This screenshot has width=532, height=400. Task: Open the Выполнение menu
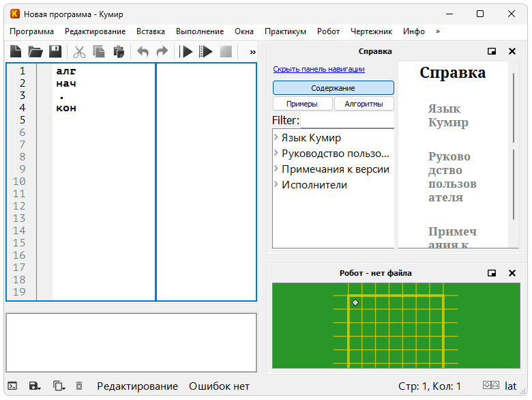200,31
